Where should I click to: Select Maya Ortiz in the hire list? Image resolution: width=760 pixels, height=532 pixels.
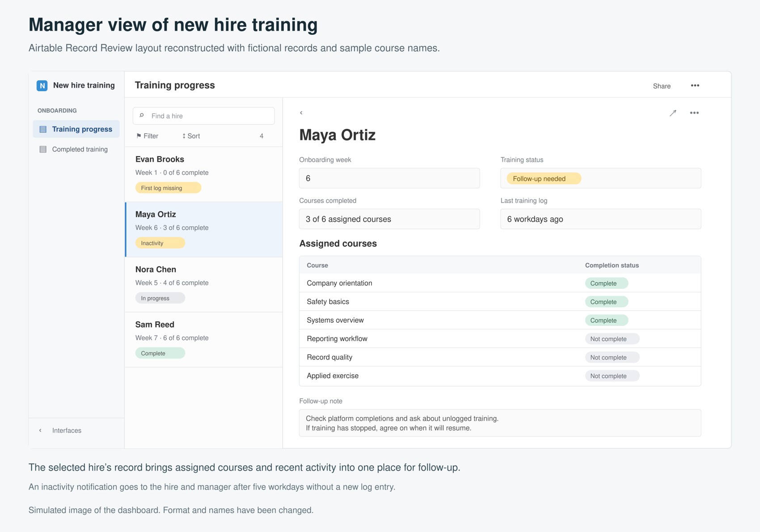(x=204, y=229)
